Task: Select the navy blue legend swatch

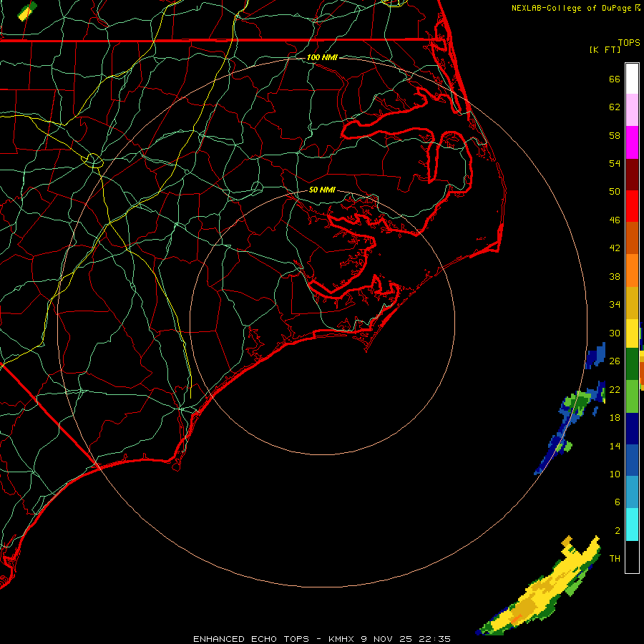Action: tap(632, 429)
